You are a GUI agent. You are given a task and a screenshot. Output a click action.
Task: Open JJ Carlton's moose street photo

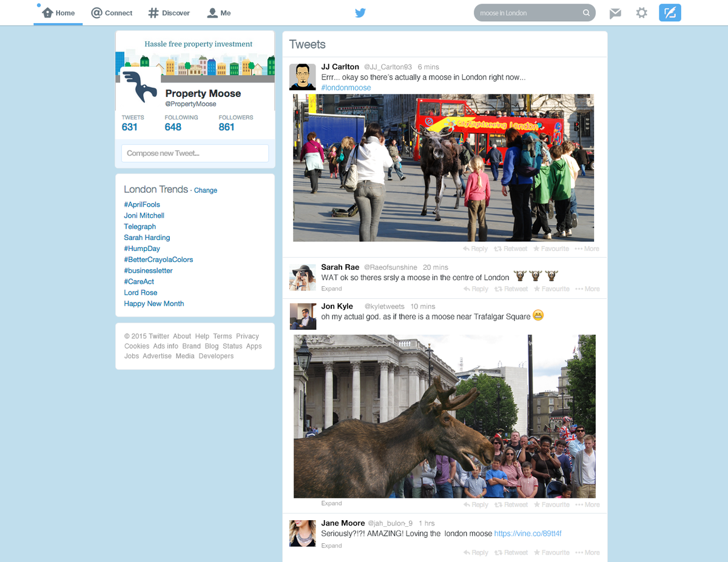443,168
